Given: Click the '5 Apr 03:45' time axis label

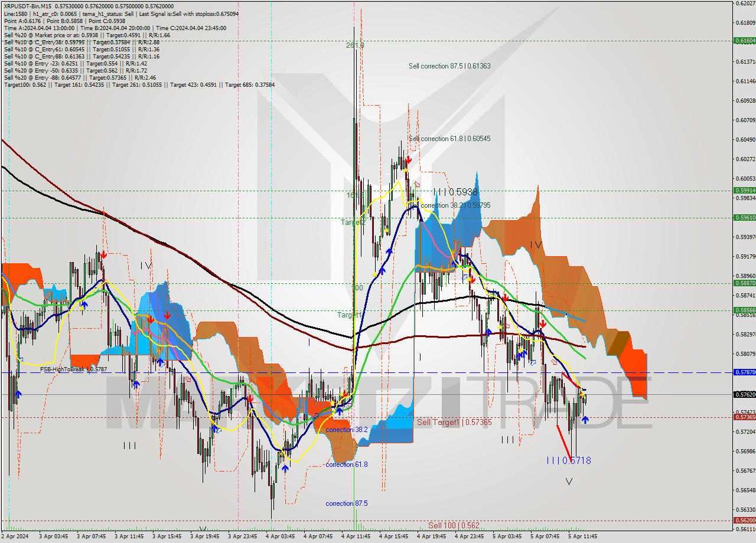Looking at the screenshot, I should [x=507, y=537].
